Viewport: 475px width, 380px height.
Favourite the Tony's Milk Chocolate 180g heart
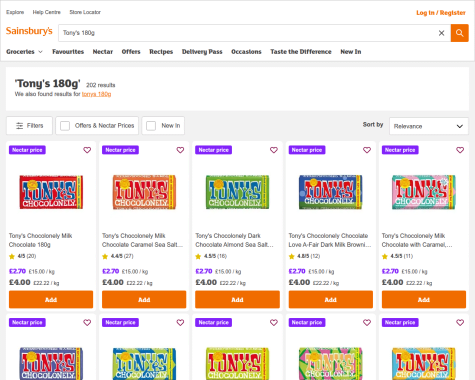click(87, 150)
